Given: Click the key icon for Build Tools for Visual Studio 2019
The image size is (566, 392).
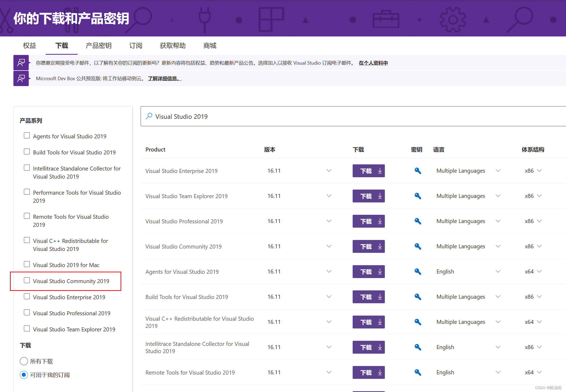Looking at the screenshot, I should click(418, 297).
